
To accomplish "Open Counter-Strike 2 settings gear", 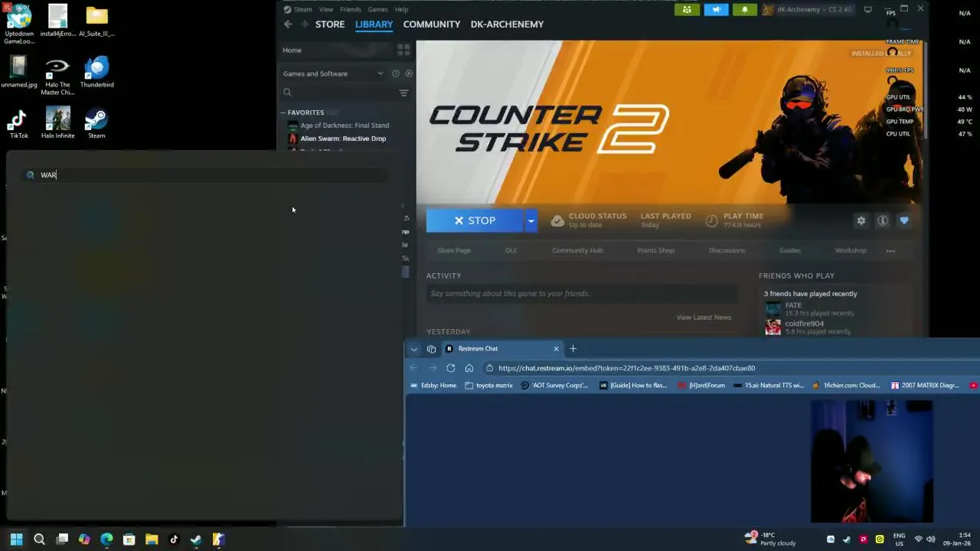I will point(861,220).
